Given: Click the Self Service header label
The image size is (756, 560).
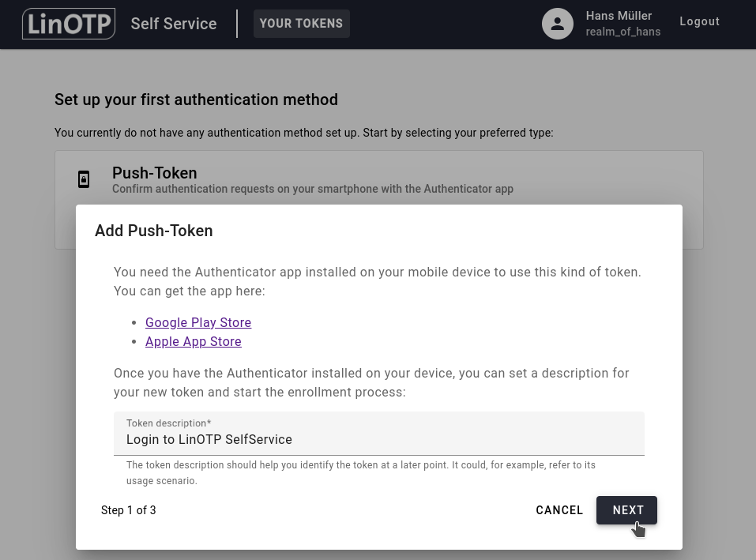Looking at the screenshot, I should [x=173, y=24].
